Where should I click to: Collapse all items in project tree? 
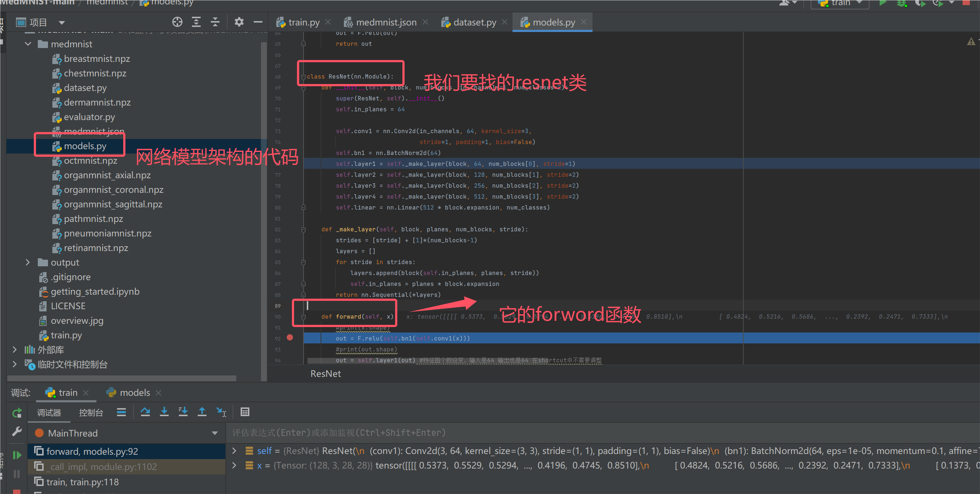tap(215, 22)
